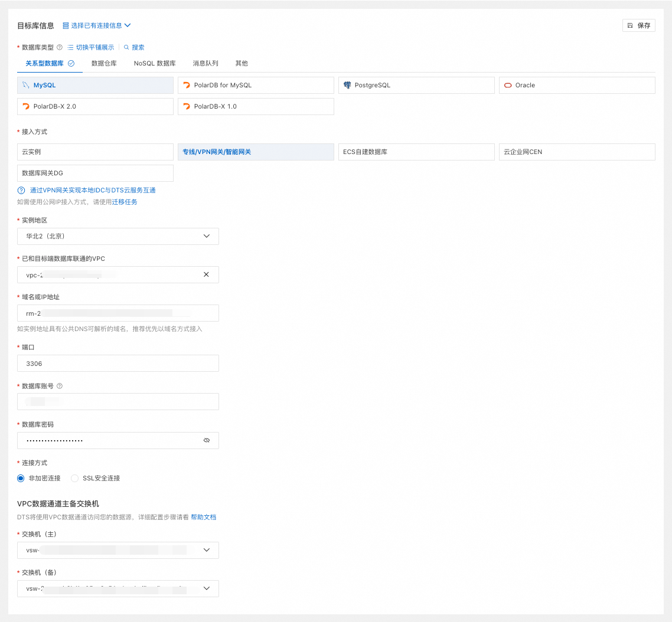Click the database account input field
This screenshot has height=622, width=672.
pos(118,402)
